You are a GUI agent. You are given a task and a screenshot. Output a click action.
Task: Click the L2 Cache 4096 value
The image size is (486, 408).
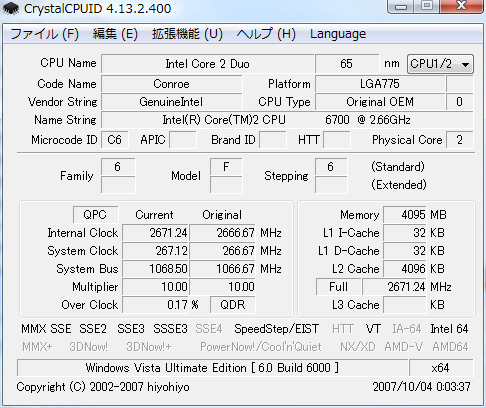point(405,269)
